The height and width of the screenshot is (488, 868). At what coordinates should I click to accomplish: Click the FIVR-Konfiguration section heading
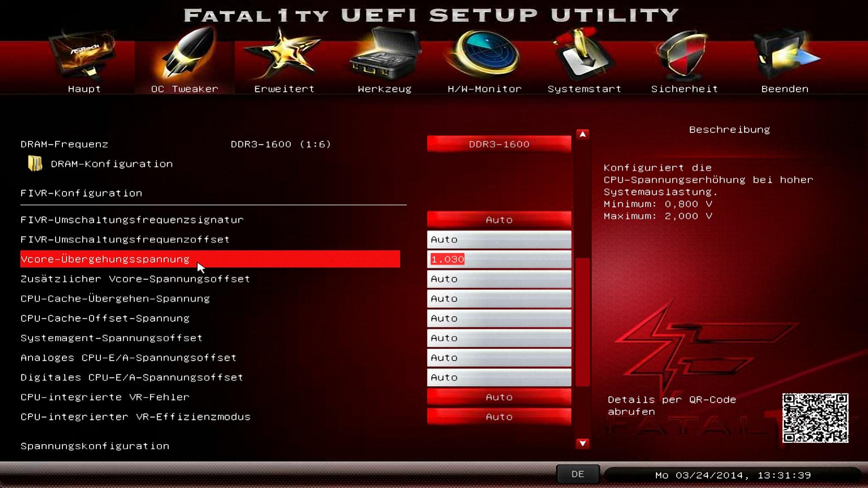click(x=81, y=193)
